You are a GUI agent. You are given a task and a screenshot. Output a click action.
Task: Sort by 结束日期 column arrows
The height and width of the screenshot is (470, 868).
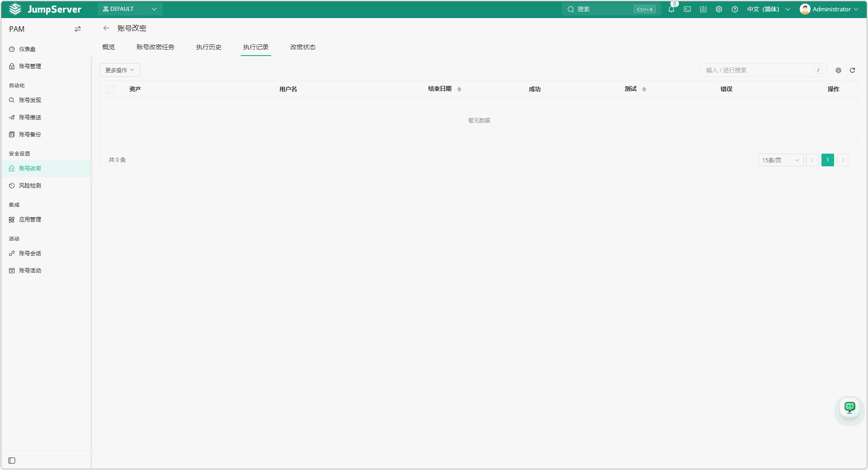pos(459,89)
